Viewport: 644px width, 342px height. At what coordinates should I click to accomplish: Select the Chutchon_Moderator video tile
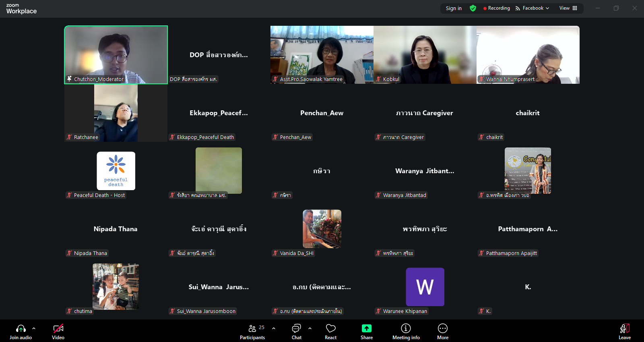pyautogui.click(x=116, y=55)
